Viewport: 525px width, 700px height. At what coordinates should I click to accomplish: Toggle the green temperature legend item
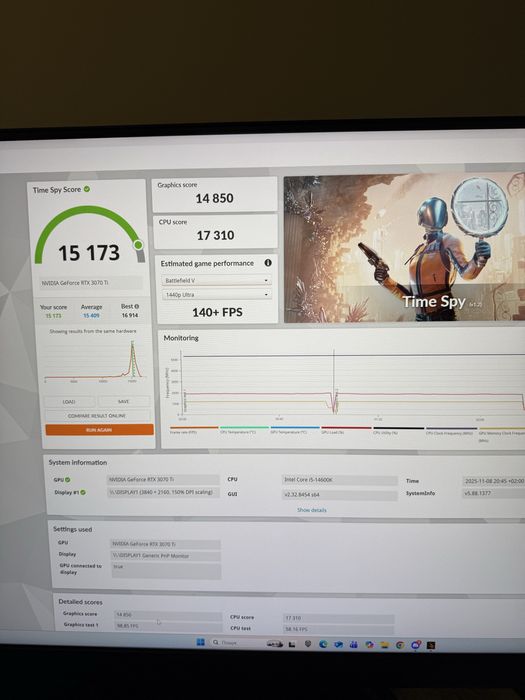(244, 430)
